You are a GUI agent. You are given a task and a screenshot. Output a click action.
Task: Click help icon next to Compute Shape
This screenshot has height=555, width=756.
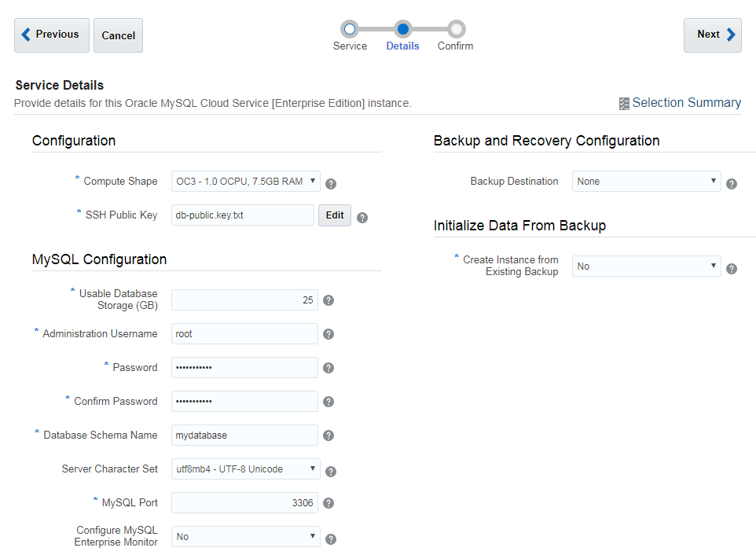tap(331, 184)
